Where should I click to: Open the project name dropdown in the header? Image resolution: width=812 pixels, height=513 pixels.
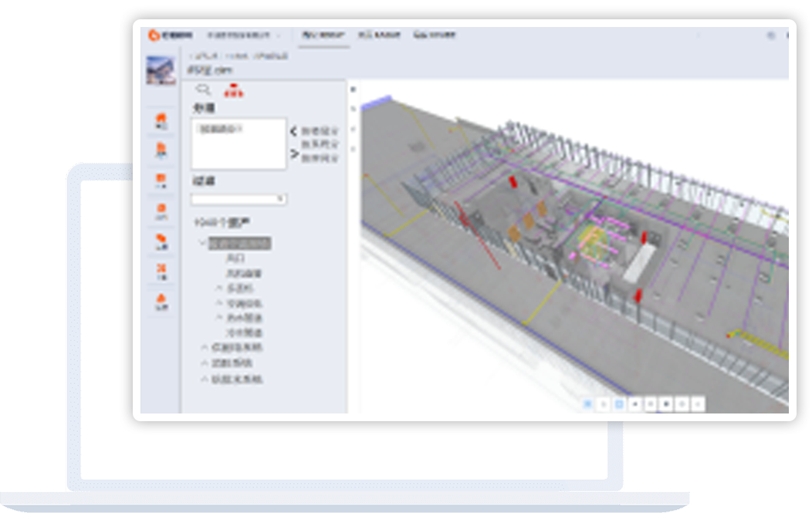[x=243, y=35]
